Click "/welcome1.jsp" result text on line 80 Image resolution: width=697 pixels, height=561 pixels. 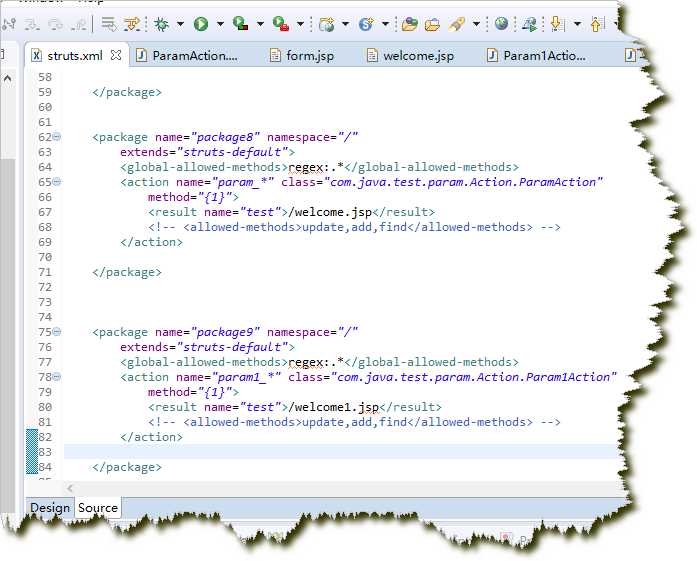click(x=334, y=408)
